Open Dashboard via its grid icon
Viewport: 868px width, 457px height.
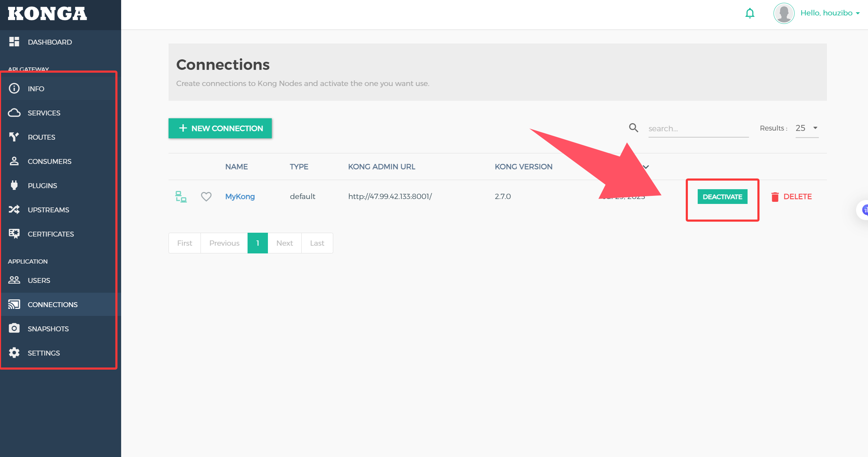(14, 42)
